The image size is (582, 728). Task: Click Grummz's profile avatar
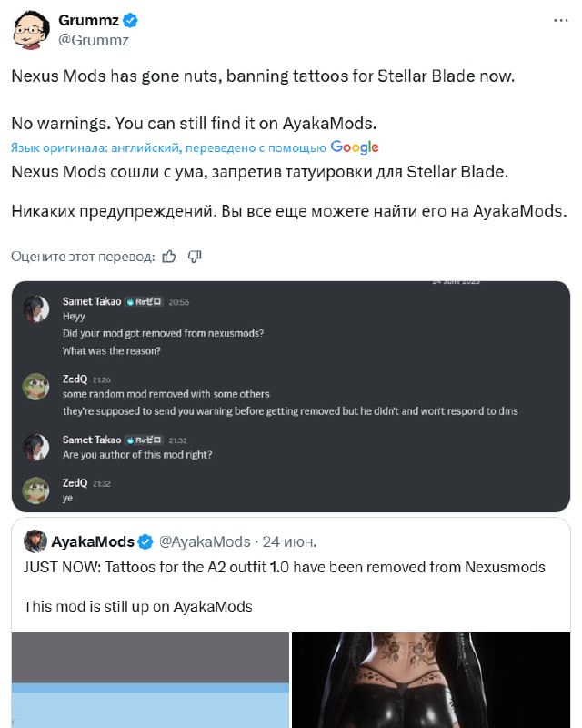(30, 30)
